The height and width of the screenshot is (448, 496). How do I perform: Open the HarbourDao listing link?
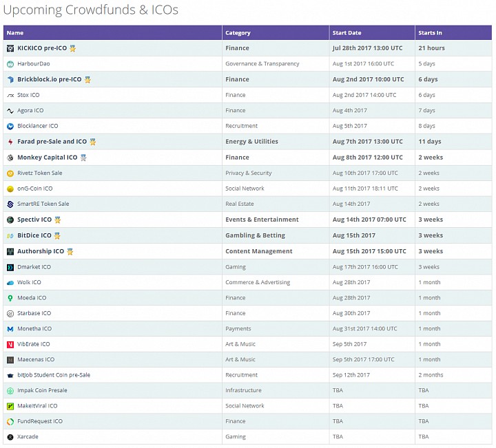34,64
